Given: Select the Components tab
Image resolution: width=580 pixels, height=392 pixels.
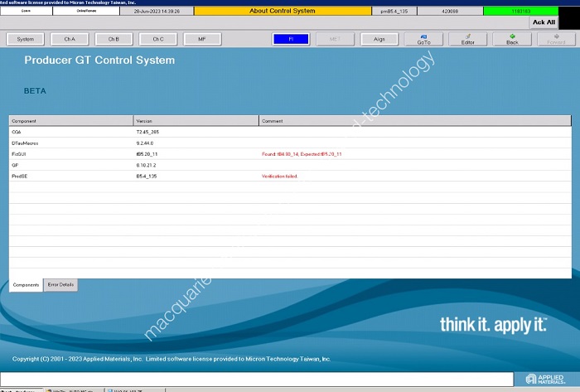Looking at the screenshot, I should [x=26, y=285].
